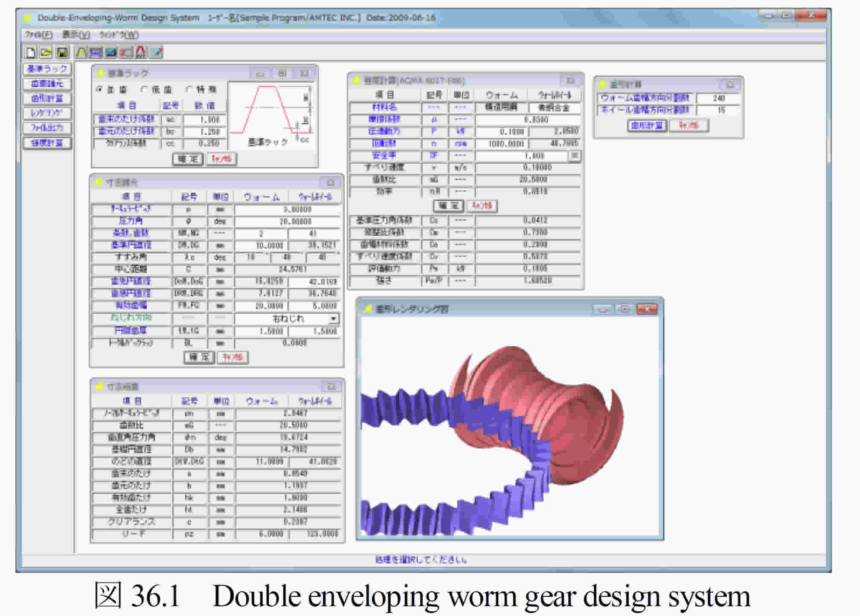Screen dimensions: 860x616
Task: Click the ファイル出力 sidebar button
Action: point(47,128)
